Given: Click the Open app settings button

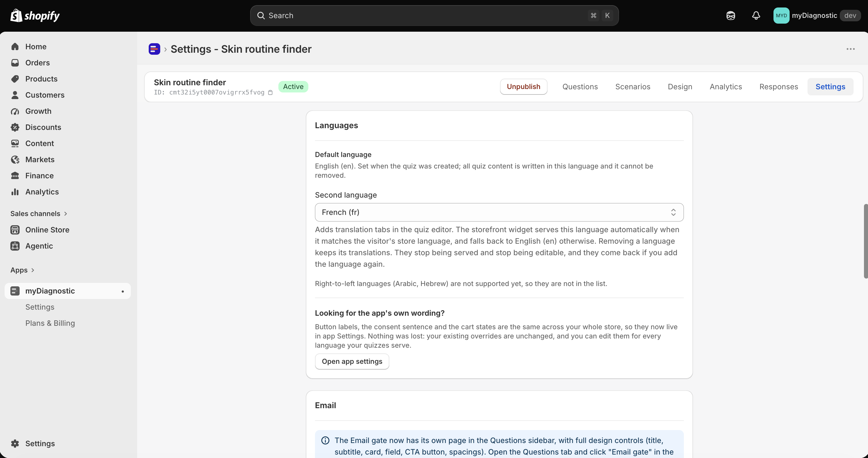Looking at the screenshot, I should pyautogui.click(x=352, y=361).
